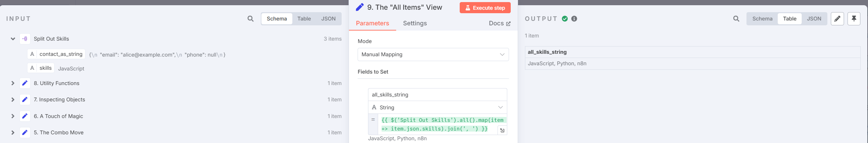868x143 pixels.
Task: Click the Execute step button
Action: [x=485, y=8]
